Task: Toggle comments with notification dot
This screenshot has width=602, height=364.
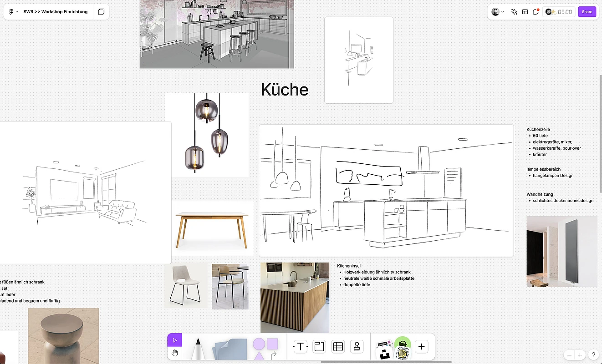Action: pos(536,12)
